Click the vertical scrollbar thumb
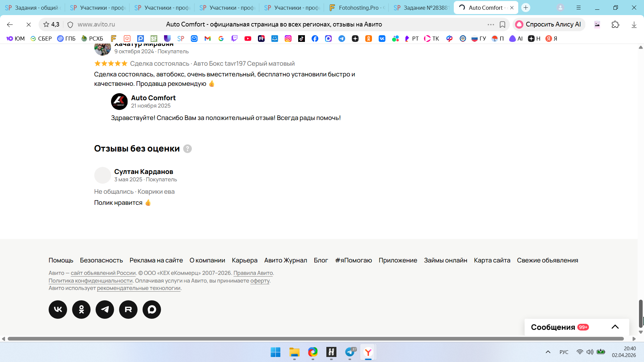The height and width of the screenshot is (362, 644). pos(641,313)
